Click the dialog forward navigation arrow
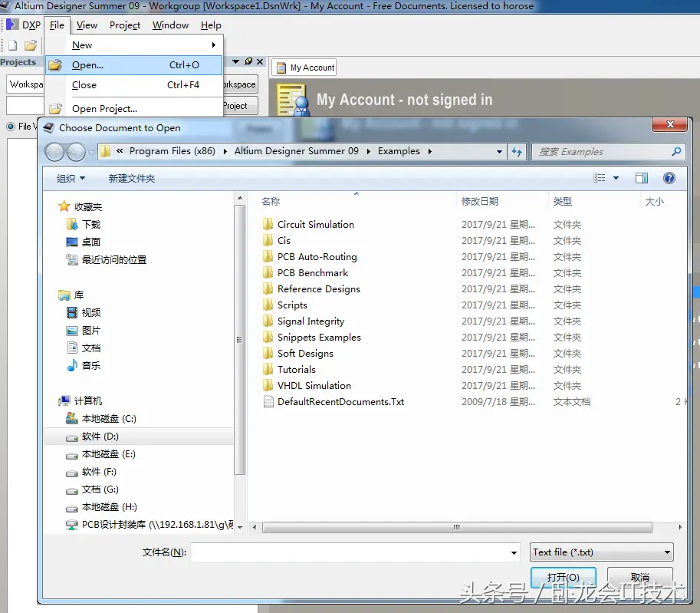Image resolution: width=700 pixels, height=613 pixels. pos(76,152)
